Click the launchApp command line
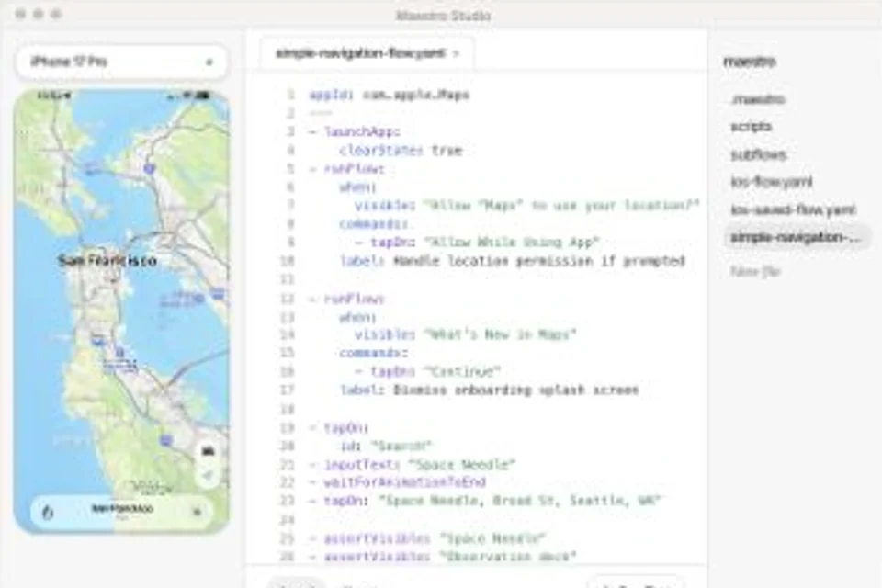The height and width of the screenshot is (588, 882). coord(355,131)
